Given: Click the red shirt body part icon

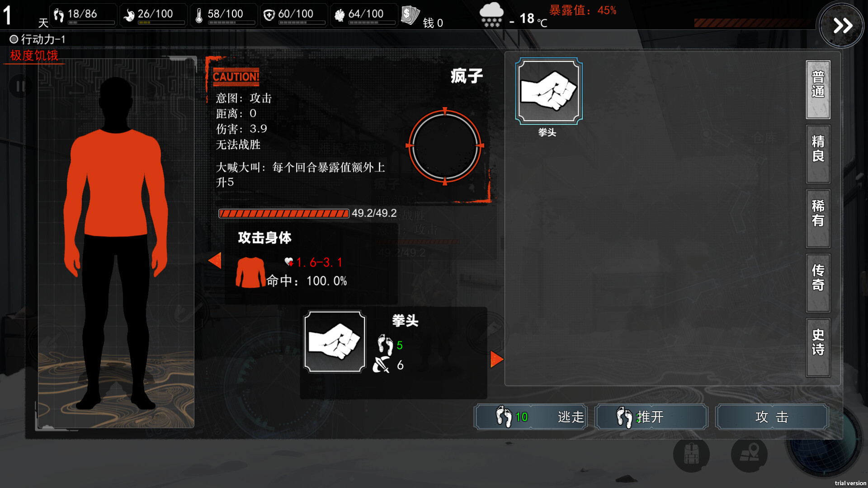Looking at the screenshot, I should 250,272.
